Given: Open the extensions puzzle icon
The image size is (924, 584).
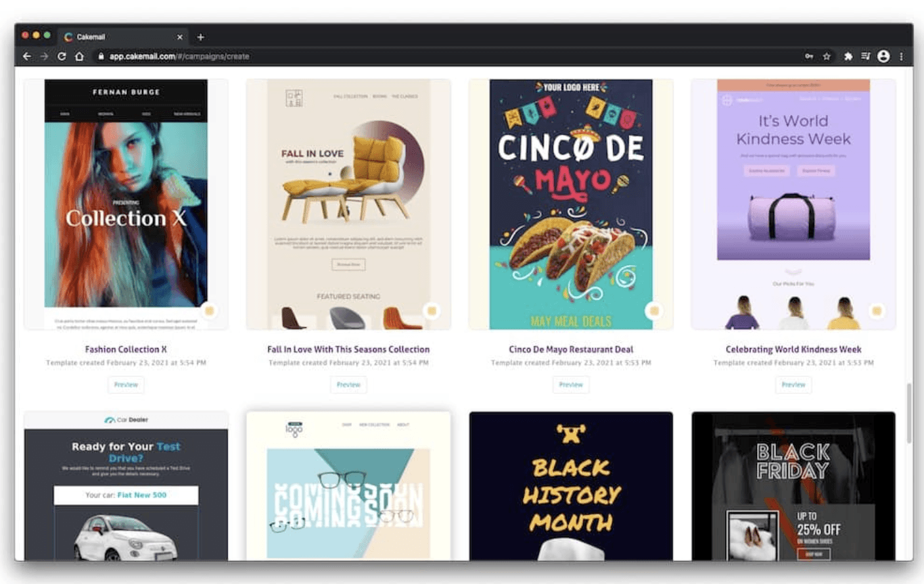Looking at the screenshot, I should tap(848, 57).
